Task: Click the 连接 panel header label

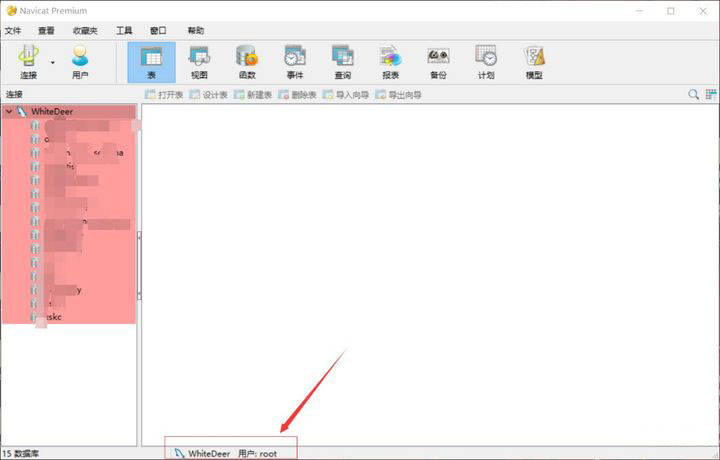Action: click(14, 94)
